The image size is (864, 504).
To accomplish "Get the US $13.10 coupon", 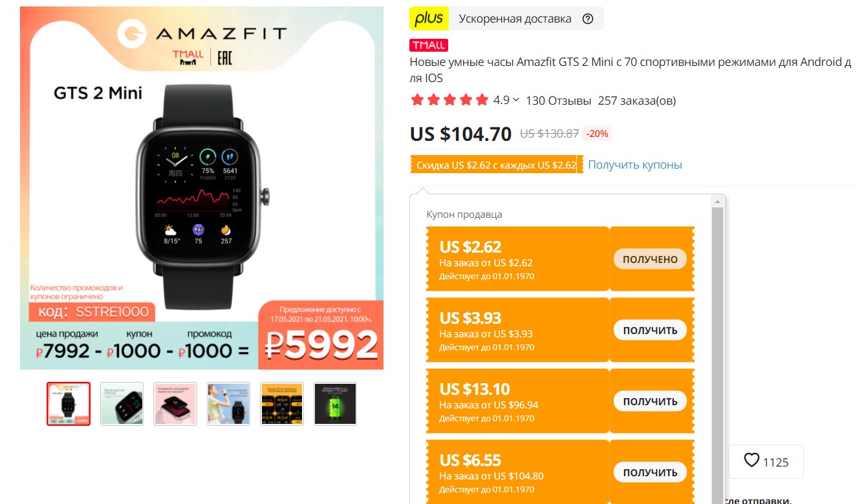I will [x=650, y=401].
